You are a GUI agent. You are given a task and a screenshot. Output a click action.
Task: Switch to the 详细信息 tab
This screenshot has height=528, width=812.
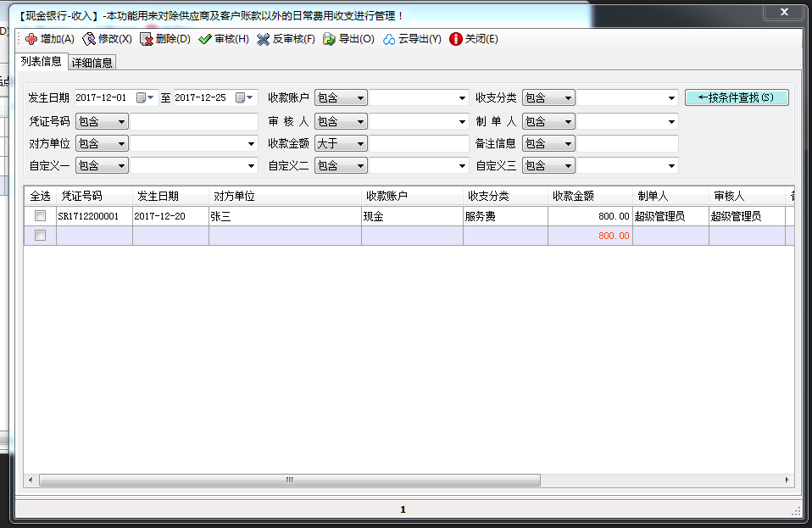92,62
